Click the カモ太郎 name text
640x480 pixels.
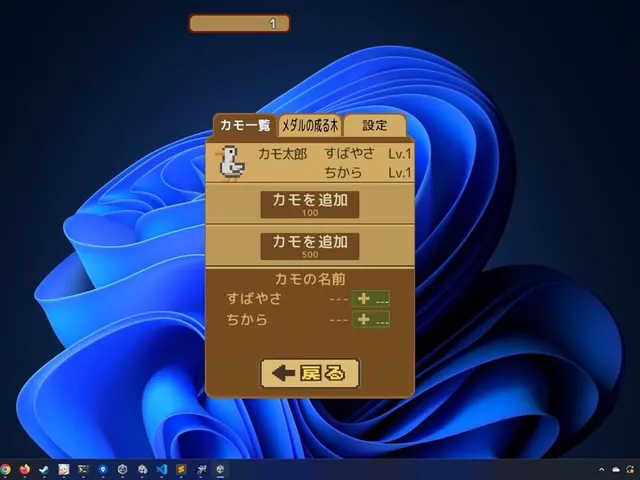pyautogui.click(x=282, y=154)
